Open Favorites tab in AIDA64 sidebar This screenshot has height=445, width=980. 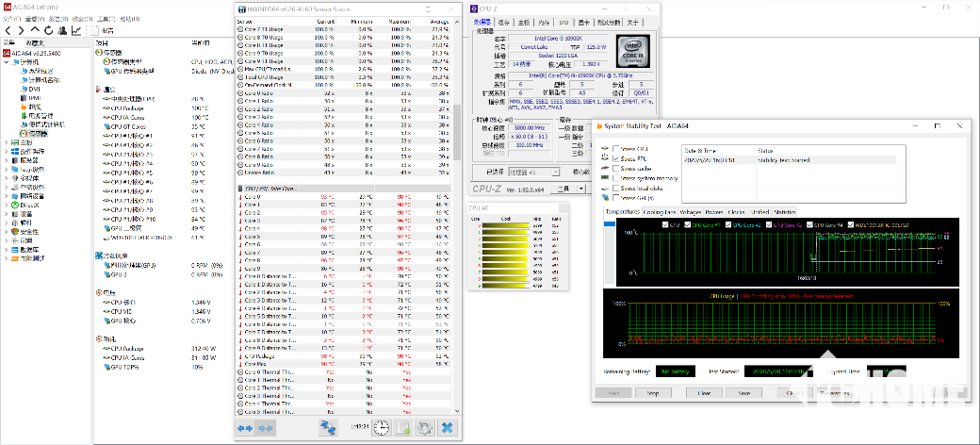35,42
